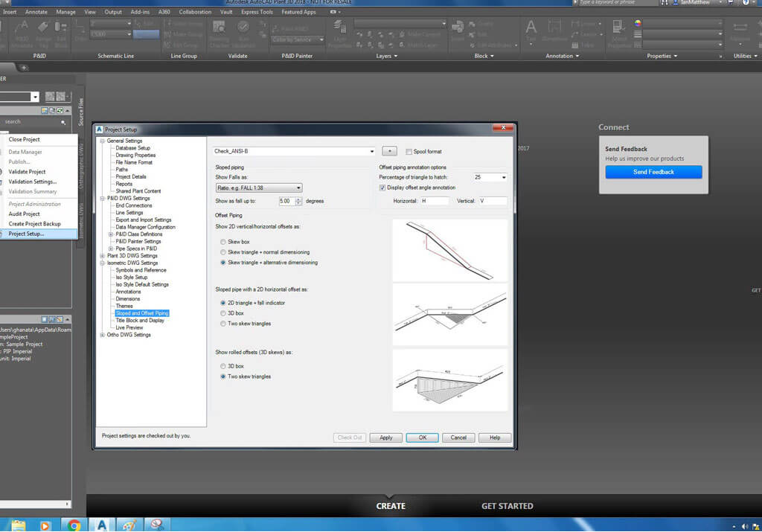Select 3D box under rolled offsets
This screenshot has width=762, height=532.
pos(223,366)
